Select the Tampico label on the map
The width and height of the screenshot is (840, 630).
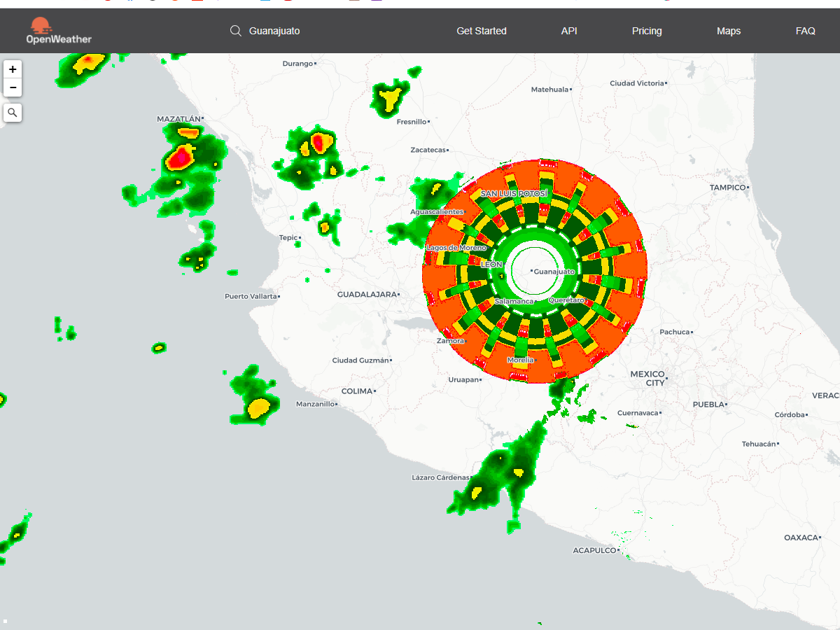[x=728, y=188]
